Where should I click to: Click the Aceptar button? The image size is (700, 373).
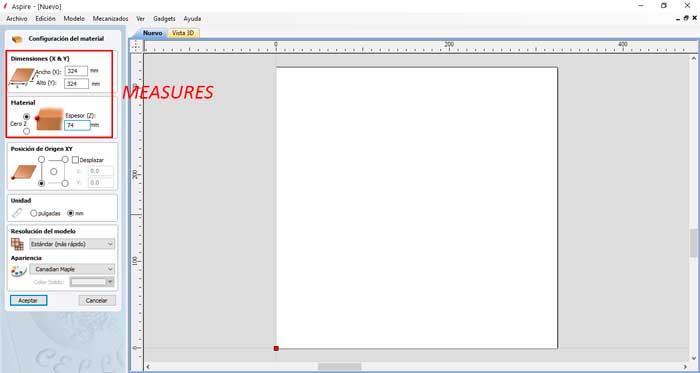[x=28, y=300]
